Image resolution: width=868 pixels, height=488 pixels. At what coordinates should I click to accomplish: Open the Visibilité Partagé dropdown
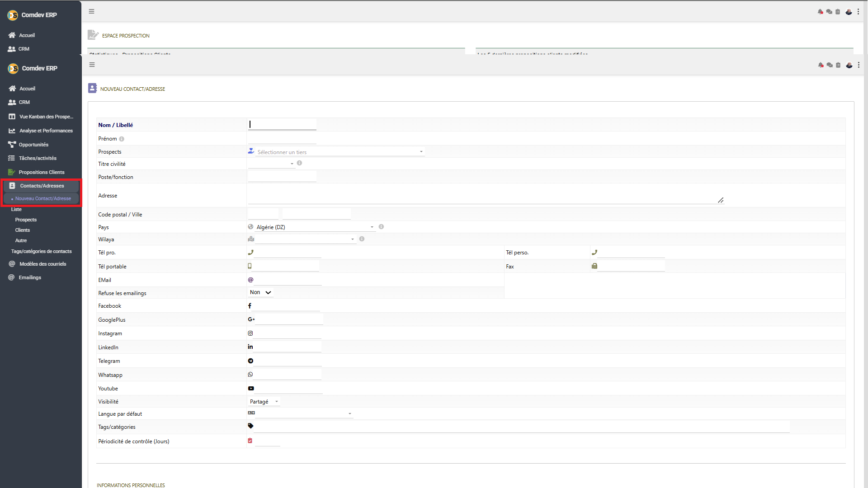click(264, 401)
